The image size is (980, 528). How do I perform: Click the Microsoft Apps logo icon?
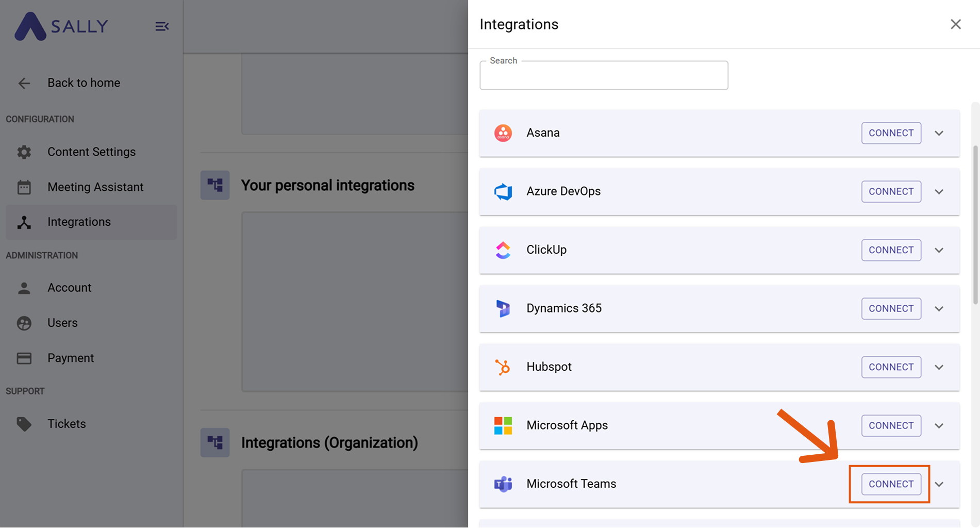point(503,425)
